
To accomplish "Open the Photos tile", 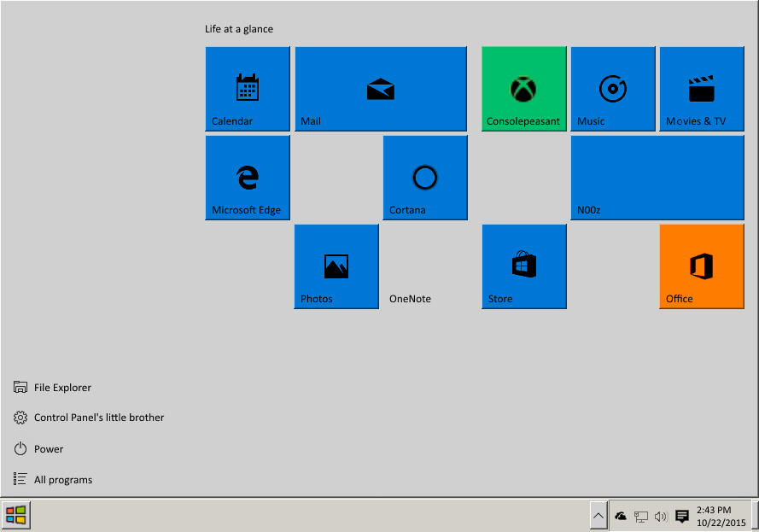I will pyautogui.click(x=336, y=266).
